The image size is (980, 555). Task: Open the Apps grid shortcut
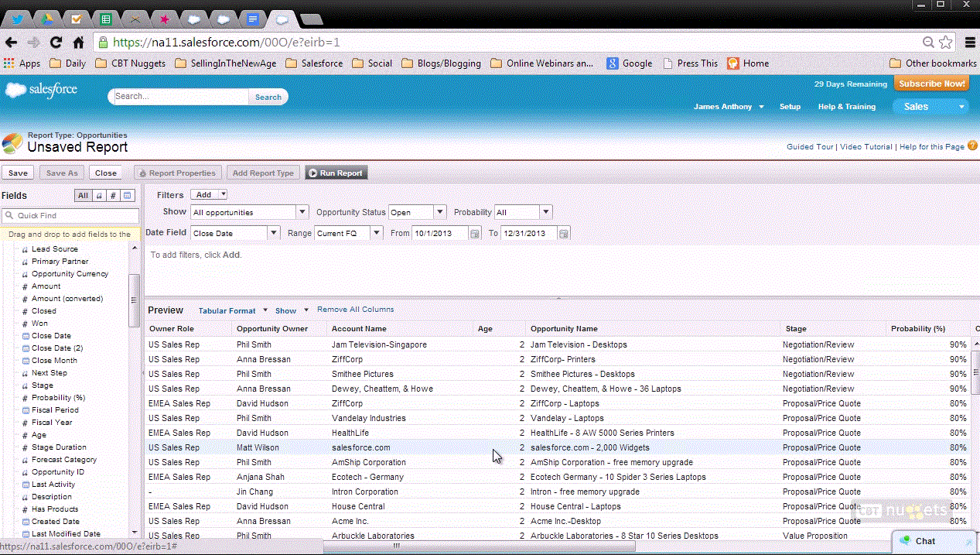(22, 63)
